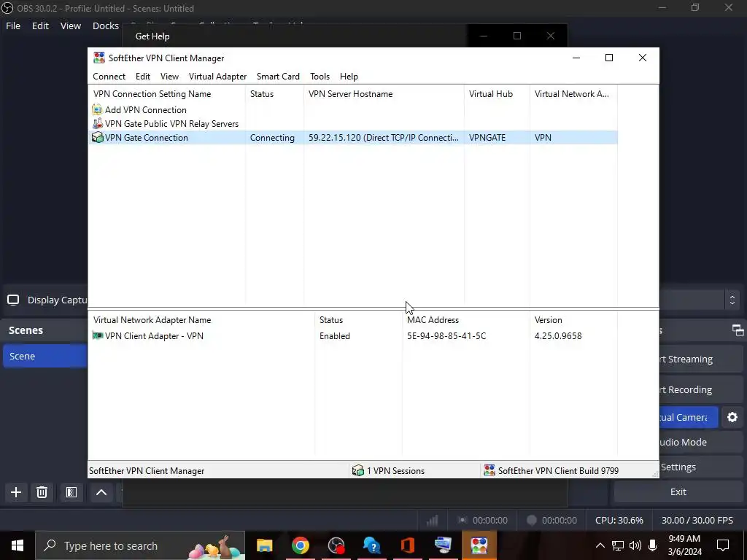Click the OBS controls dock float icon
747x560 pixels.
pyautogui.click(x=738, y=330)
